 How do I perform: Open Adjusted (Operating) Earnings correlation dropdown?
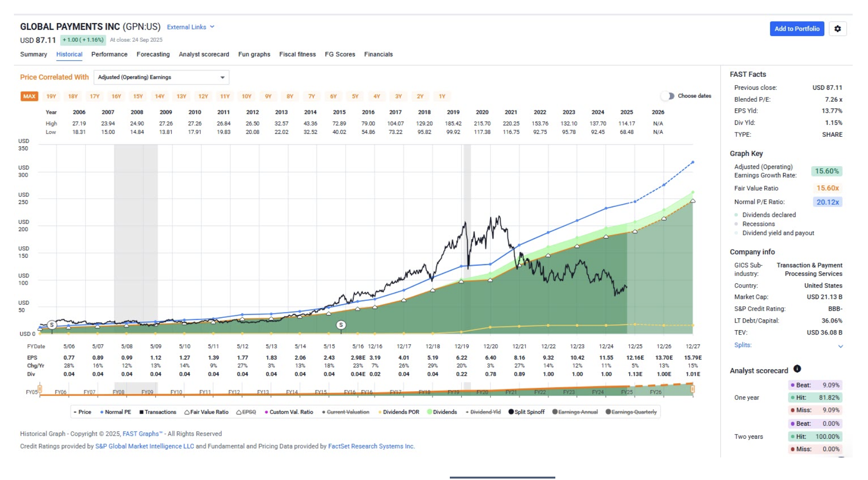pyautogui.click(x=161, y=77)
